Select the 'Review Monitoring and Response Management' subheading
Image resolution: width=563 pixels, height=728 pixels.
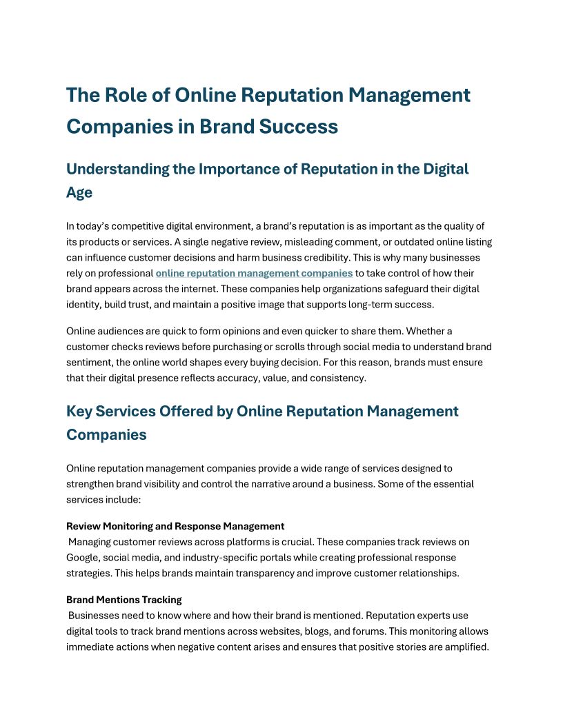click(x=175, y=526)
